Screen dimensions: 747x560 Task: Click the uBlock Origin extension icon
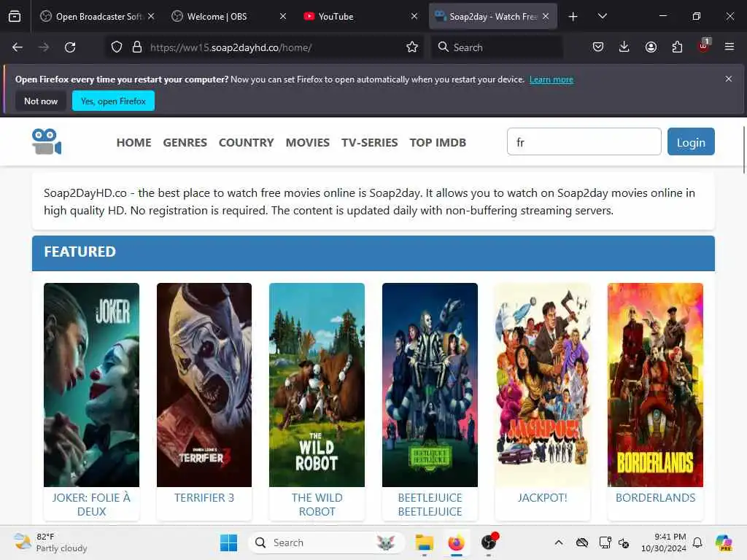(704, 46)
